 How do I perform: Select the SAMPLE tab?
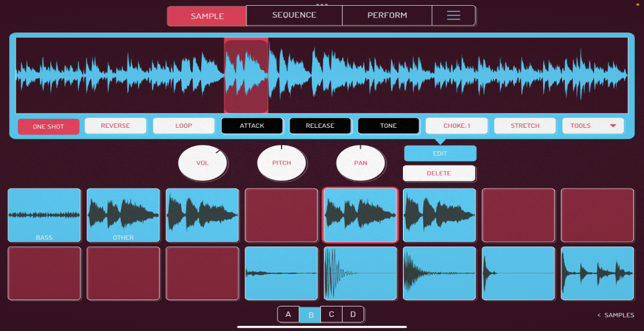coord(206,16)
